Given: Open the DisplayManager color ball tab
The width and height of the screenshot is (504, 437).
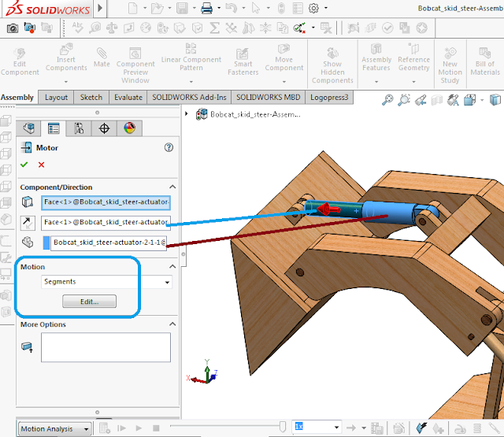Looking at the screenshot, I should pos(129,128).
